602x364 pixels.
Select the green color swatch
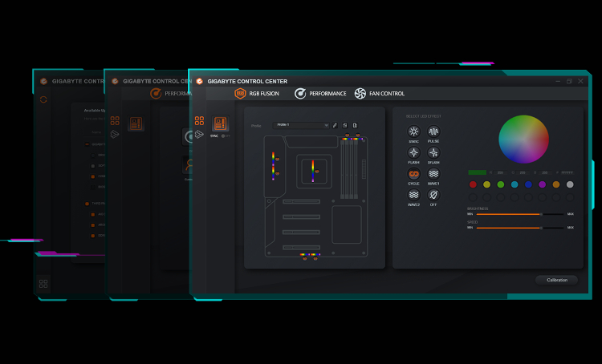tap(501, 185)
